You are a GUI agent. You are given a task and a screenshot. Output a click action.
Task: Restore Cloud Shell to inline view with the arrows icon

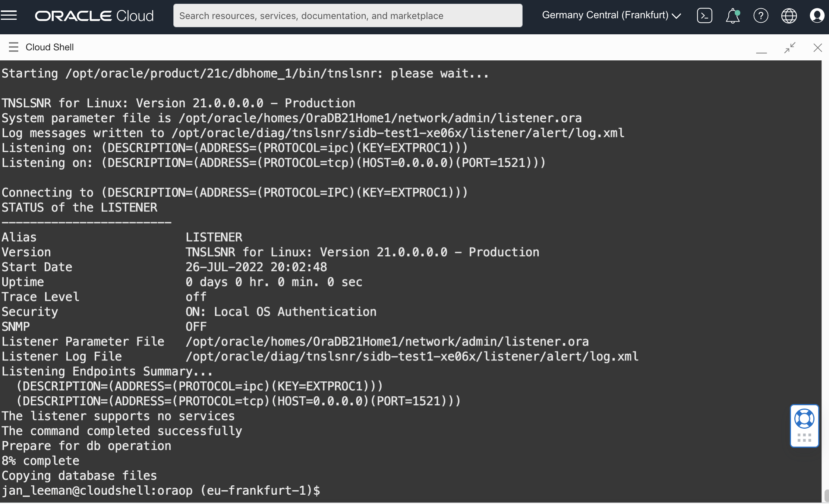[789, 47]
